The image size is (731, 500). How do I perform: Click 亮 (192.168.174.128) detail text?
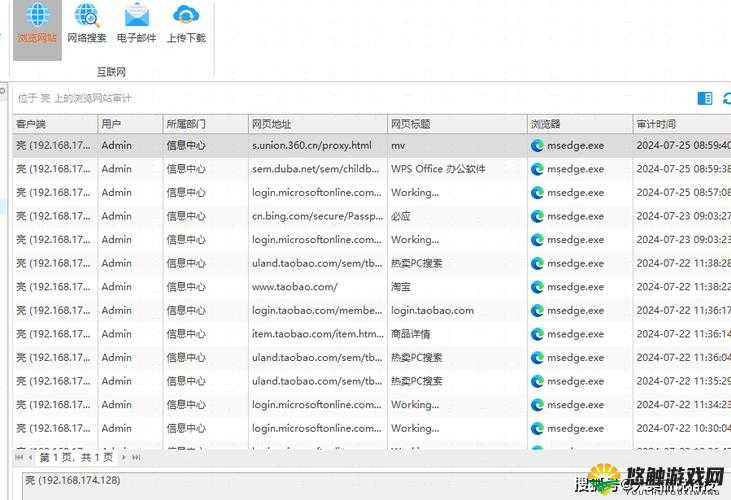click(x=73, y=480)
